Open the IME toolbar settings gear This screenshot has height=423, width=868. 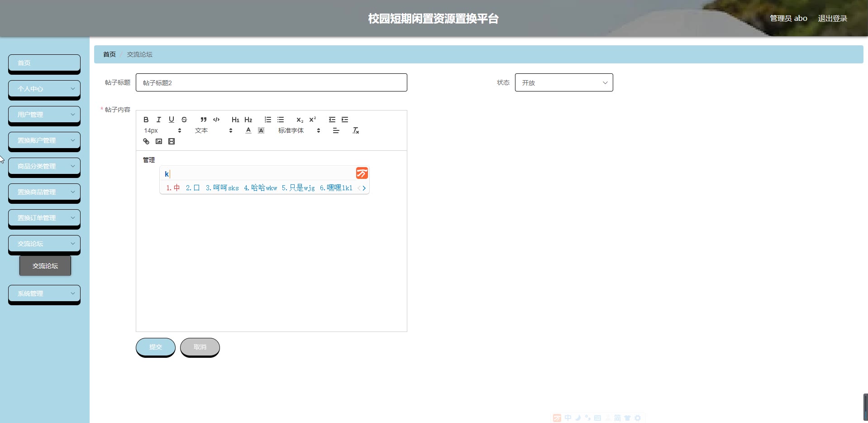[638, 418]
